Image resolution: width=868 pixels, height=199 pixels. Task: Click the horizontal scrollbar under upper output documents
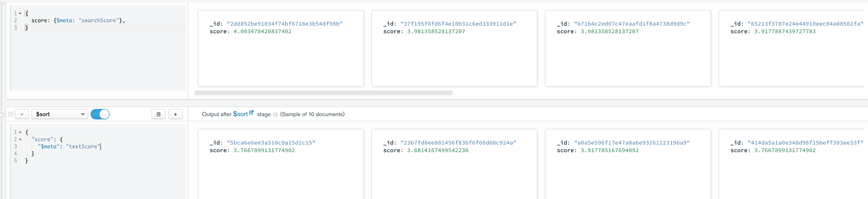coord(323,93)
